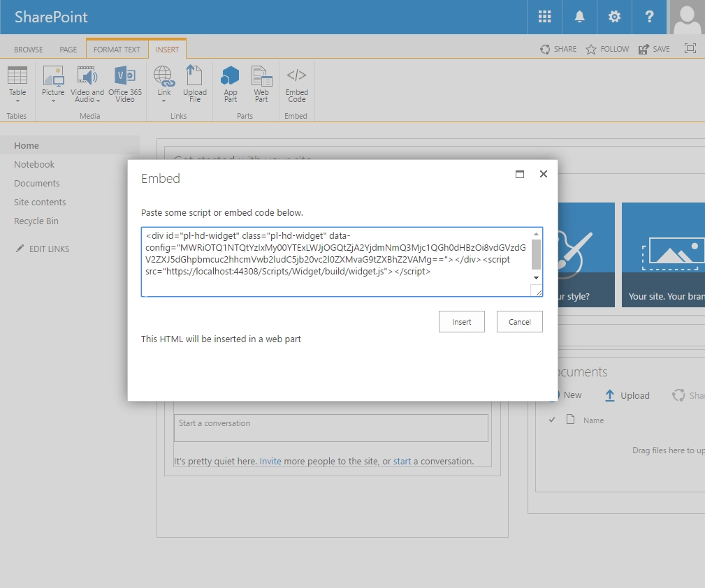
Task: Open notifications bell icon
Action: [579, 17]
